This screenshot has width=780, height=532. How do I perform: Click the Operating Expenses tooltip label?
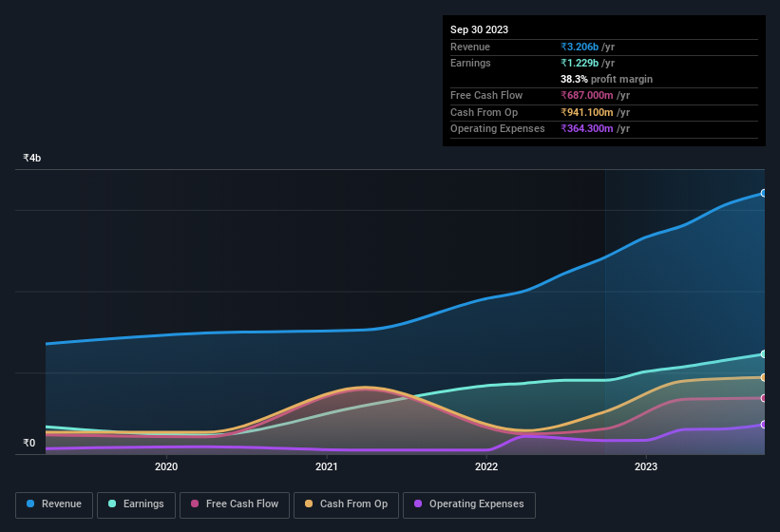click(498, 128)
